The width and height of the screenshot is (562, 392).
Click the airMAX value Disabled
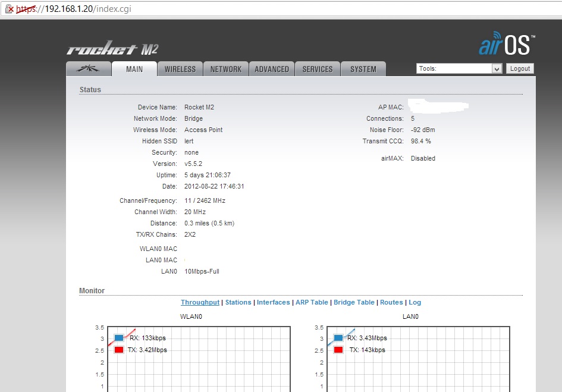pos(423,158)
